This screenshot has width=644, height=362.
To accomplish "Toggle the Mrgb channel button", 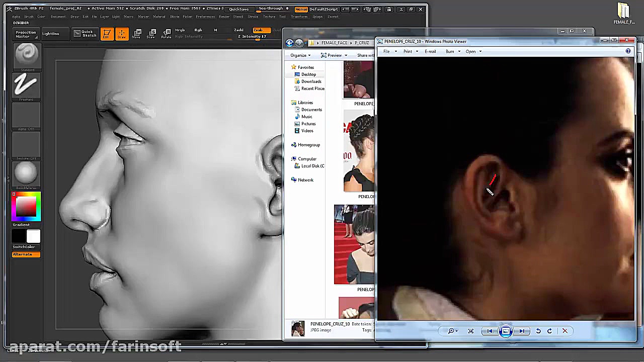I will [x=180, y=30].
